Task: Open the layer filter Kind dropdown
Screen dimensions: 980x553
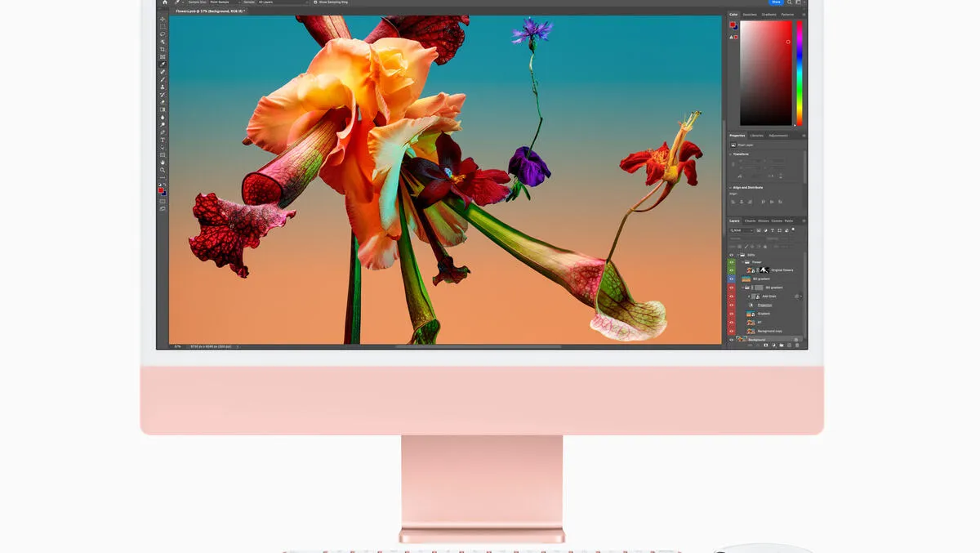Action: [742, 230]
